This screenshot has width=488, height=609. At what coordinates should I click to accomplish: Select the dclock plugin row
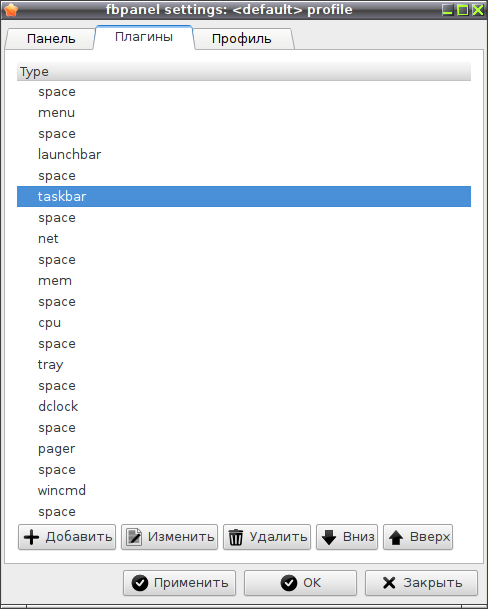click(244, 406)
